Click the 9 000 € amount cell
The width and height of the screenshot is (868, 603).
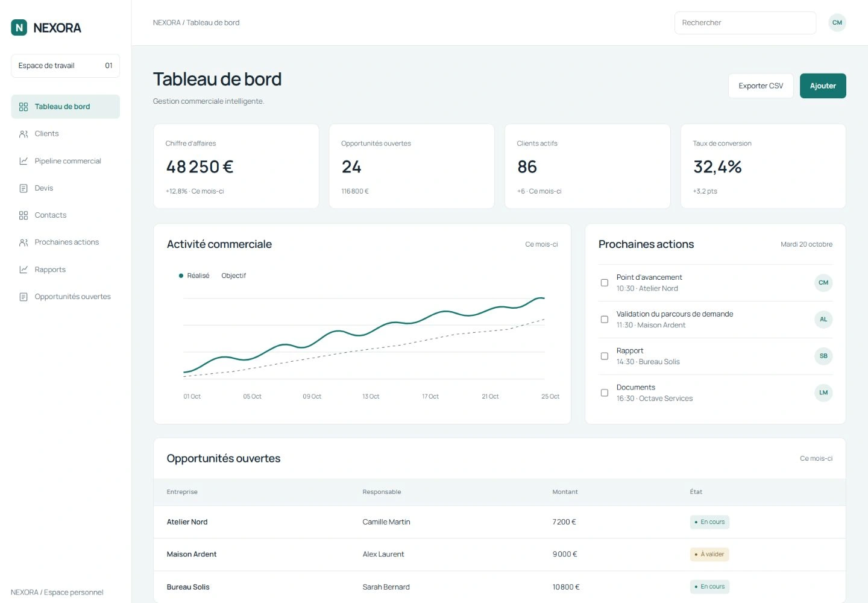click(565, 554)
